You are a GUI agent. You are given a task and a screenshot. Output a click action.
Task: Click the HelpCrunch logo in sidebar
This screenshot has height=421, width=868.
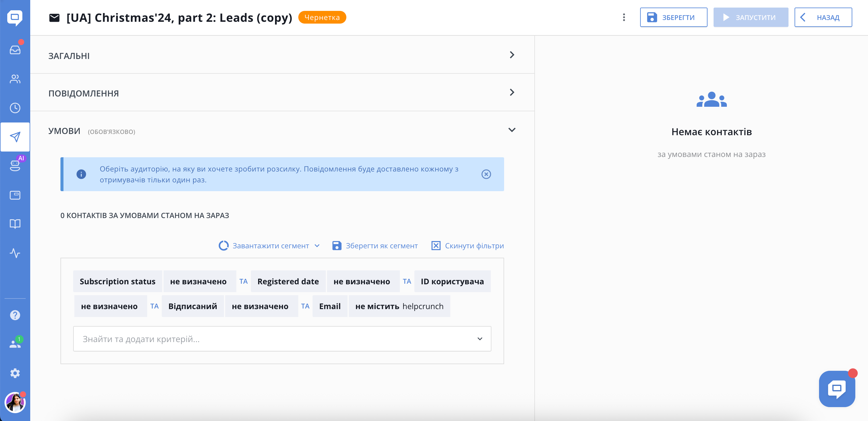pyautogui.click(x=15, y=18)
